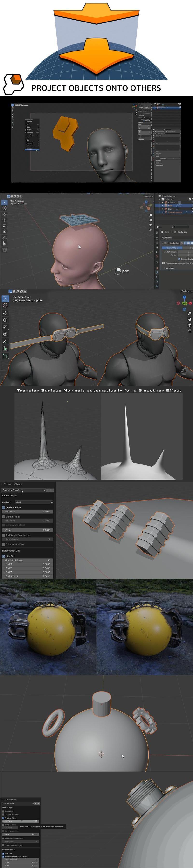
Task: Select the Select Box tool in the Cube viewport
Action: (x=5, y=299)
